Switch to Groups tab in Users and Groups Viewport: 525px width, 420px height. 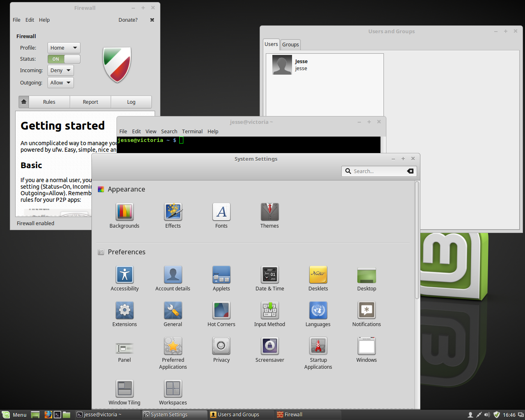point(290,44)
